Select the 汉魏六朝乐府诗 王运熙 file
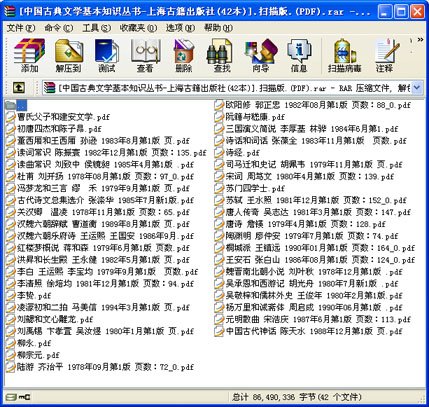This screenshot has width=429, height=407. point(100,236)
